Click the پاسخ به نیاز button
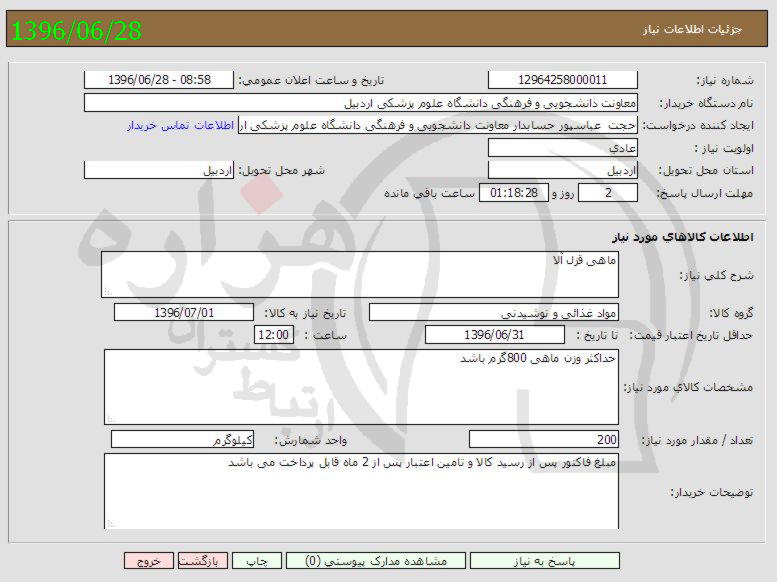This screenshot has width=777, height=582. coord(545,561)
